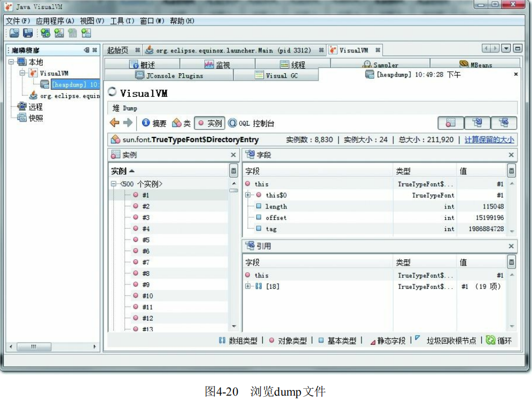Viewport: 532px width, 401px height.
Task: Click the Add Remote Host toolbar icon
Action: pos(45,33)
